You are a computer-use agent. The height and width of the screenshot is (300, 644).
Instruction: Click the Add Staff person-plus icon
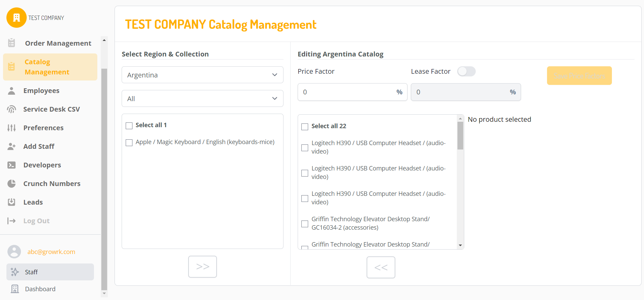coord(11,146)
